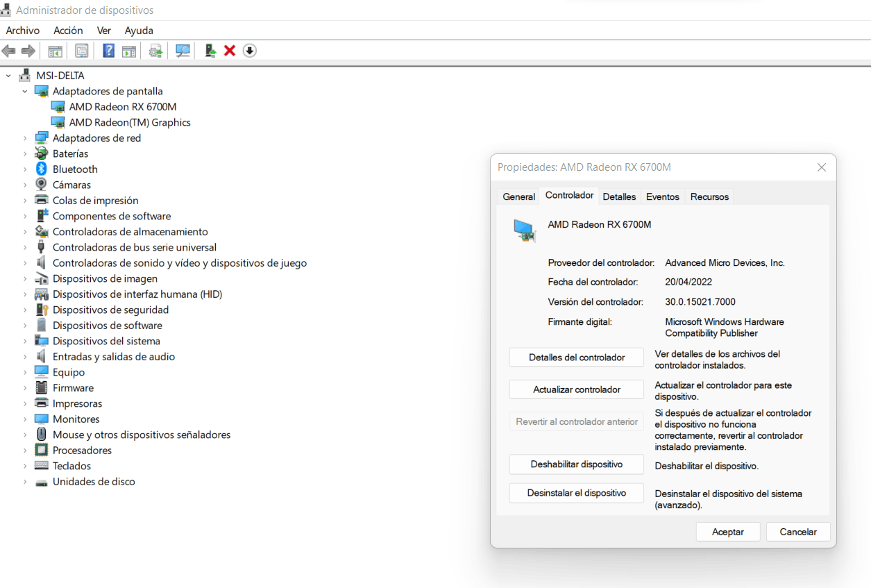The height and width of the screenshot is (588, 871).
Task: Switch to the General tab
Action: tap(518, 196)
